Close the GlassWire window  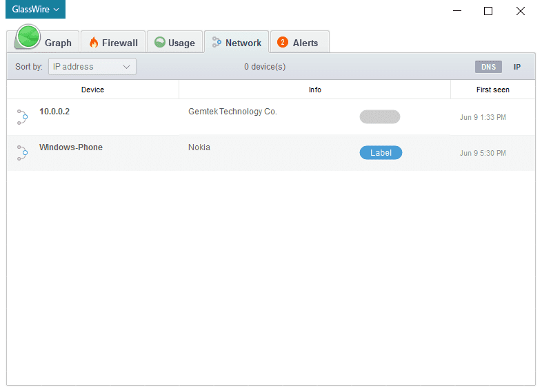click(x=521, y=11)
